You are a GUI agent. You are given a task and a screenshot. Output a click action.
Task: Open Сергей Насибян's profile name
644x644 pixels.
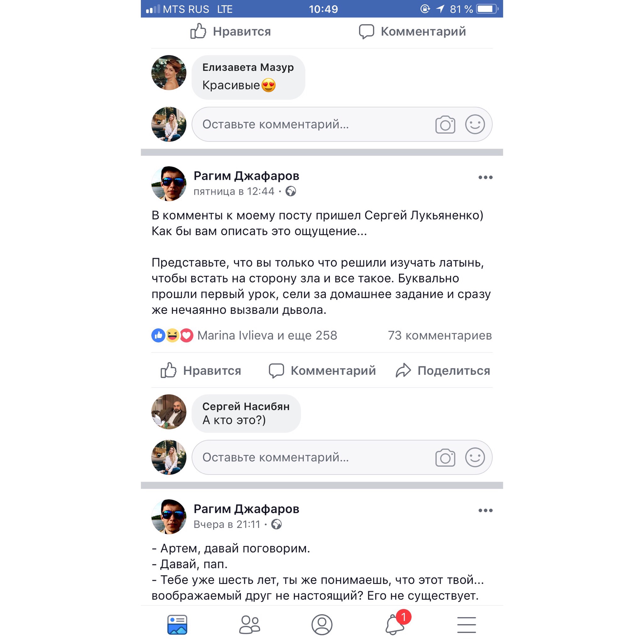(246, 406)
